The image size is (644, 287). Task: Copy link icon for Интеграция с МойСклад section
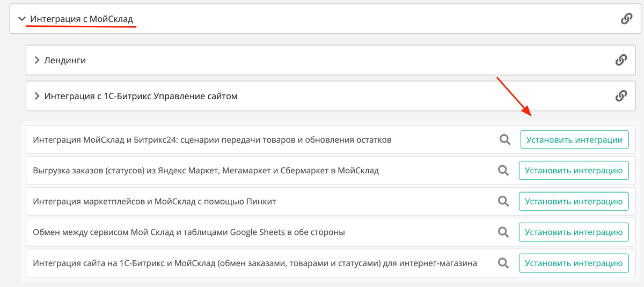pyautogui.click(x=626, y=19)
